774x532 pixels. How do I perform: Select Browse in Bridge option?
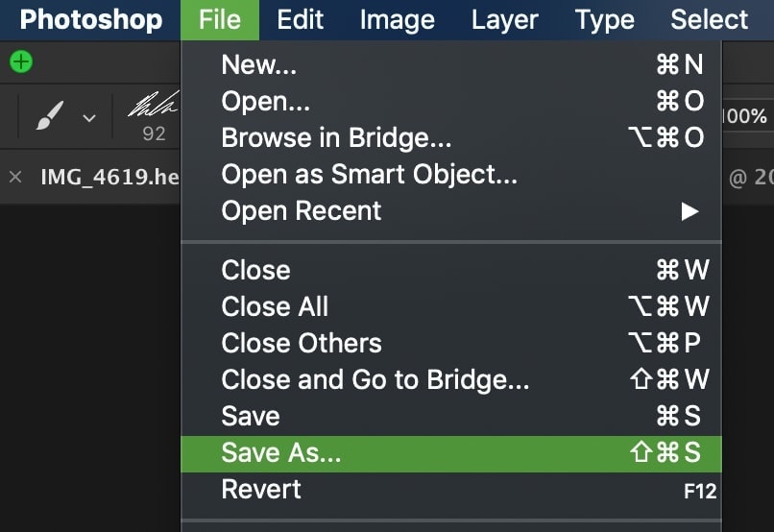coord(451,137)
